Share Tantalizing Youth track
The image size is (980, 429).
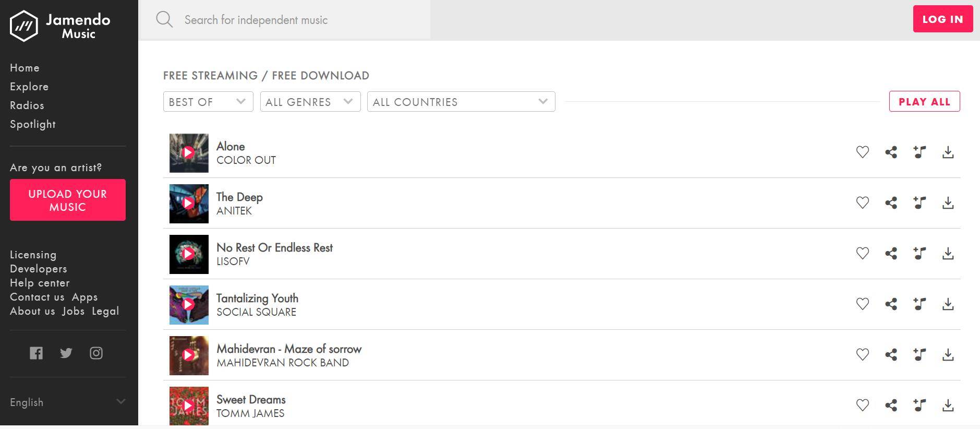click(891, 304)
